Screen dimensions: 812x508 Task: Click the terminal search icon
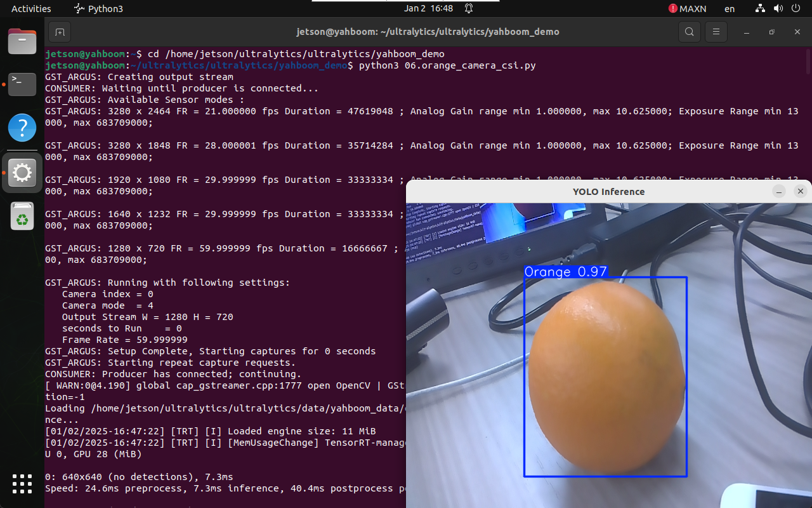click(689, 32)
